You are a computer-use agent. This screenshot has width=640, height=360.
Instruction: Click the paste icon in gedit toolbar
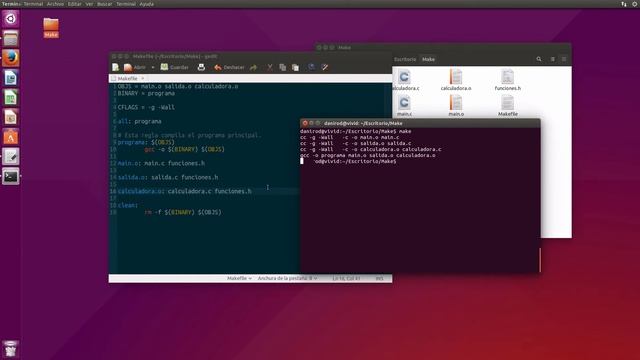296,67
